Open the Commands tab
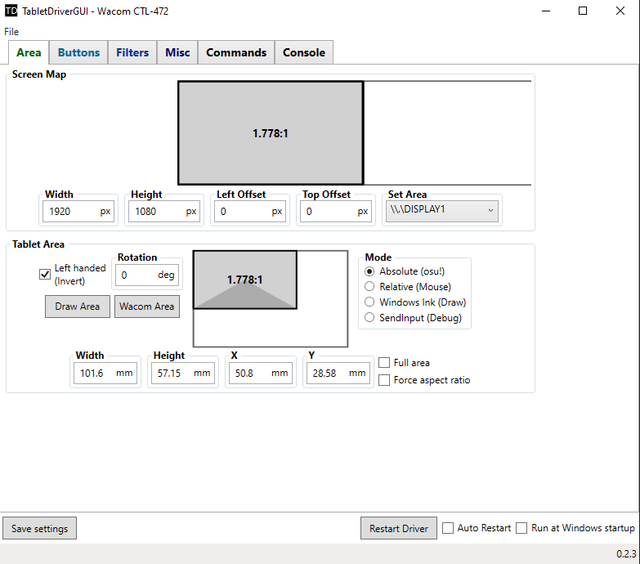 click(236, 53)
